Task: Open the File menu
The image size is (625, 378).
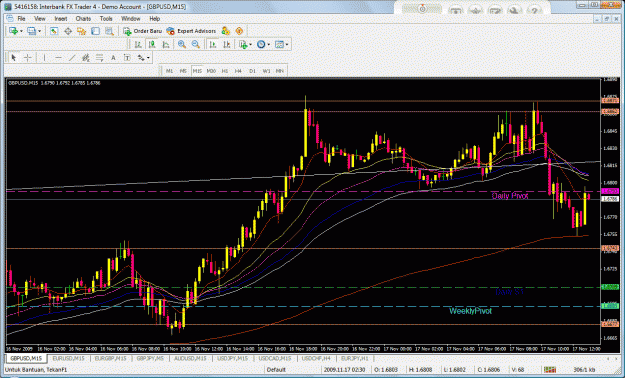Action: [x=21, y=19]
